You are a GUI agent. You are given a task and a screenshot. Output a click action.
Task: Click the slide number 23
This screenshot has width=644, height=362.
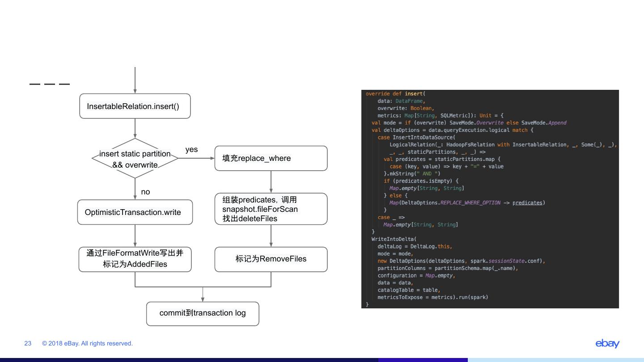(x=28, y=343)
